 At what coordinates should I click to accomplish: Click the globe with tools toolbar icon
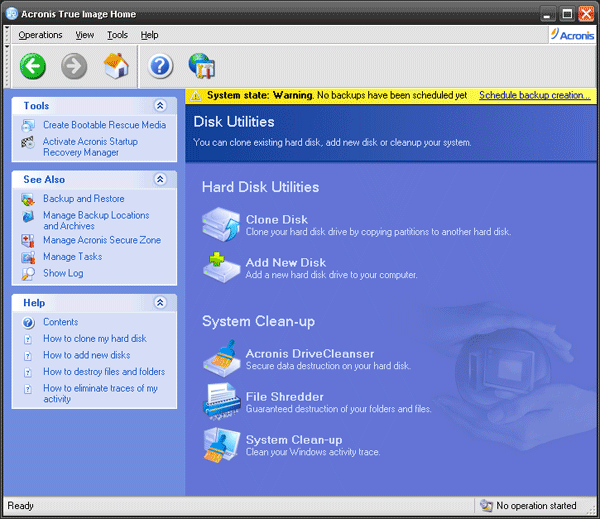coord(202,66)
